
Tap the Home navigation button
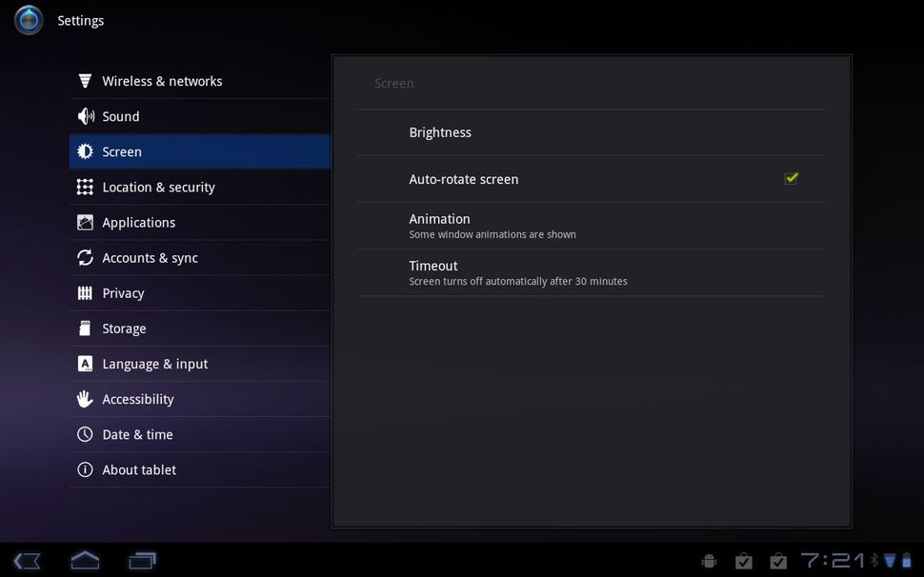click(x=85, y=560)
